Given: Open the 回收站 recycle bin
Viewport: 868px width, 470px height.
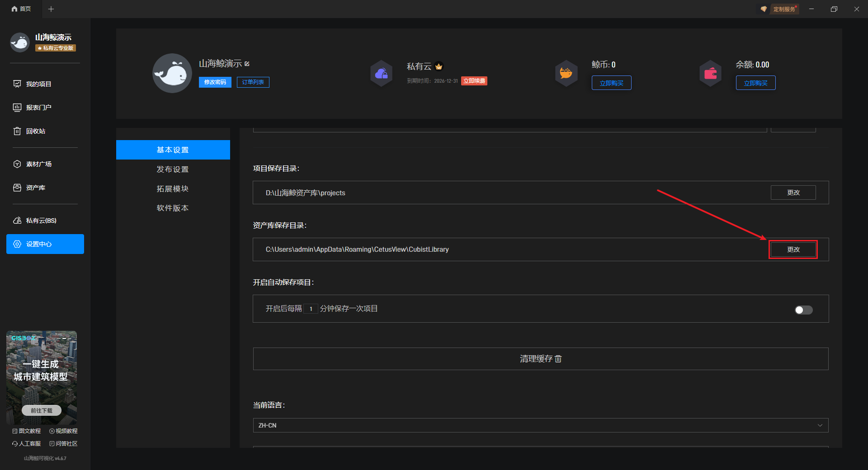Looking at the screenshot, I should pyautogui.click(x=35, y=131).
